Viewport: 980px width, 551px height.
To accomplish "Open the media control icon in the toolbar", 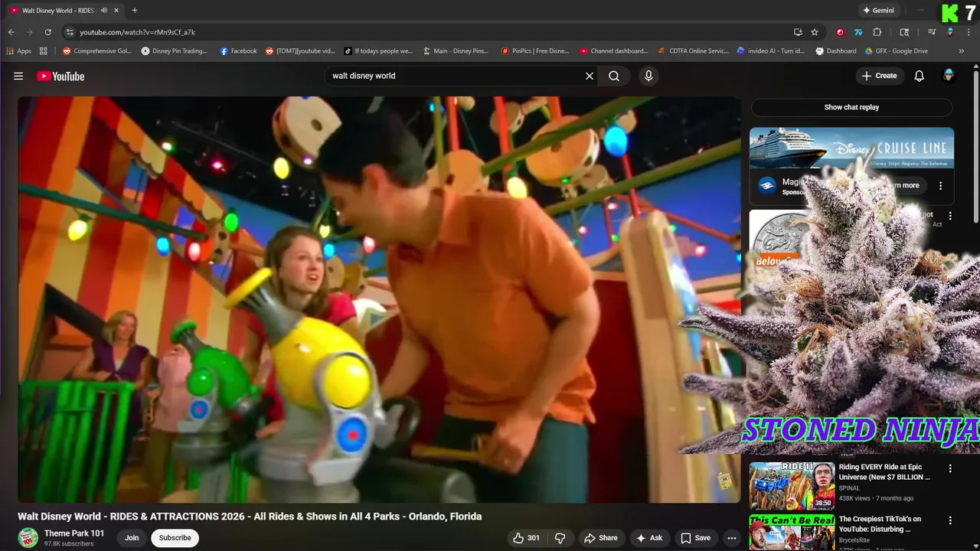I will click(932, 32).
